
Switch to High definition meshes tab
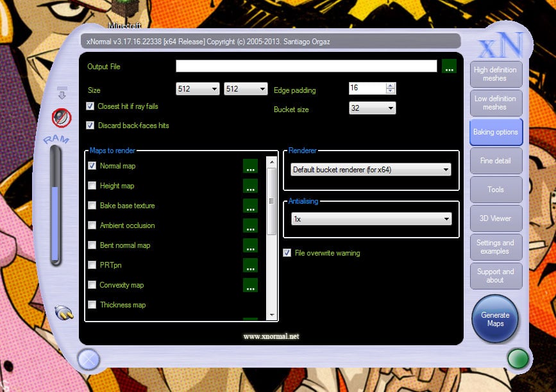pos(495,74)
